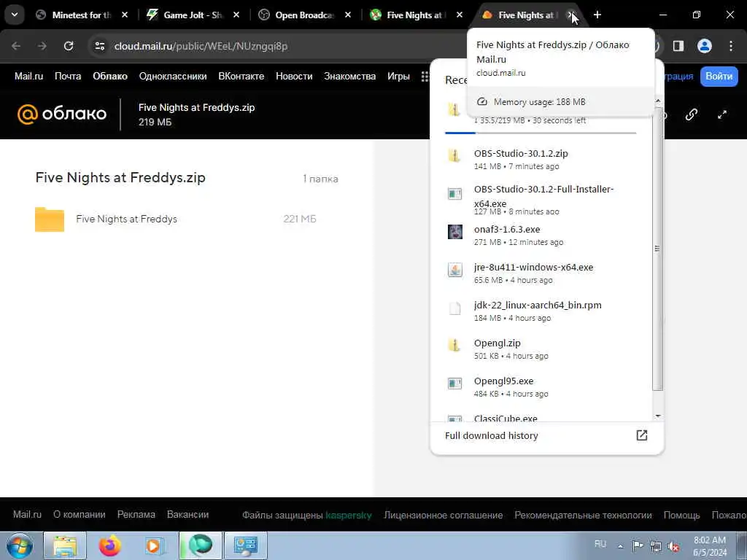Image resolution: width=747 pixels, height=560 pixels.
Task: Click the Облако logo
Action: pos(62,114)
